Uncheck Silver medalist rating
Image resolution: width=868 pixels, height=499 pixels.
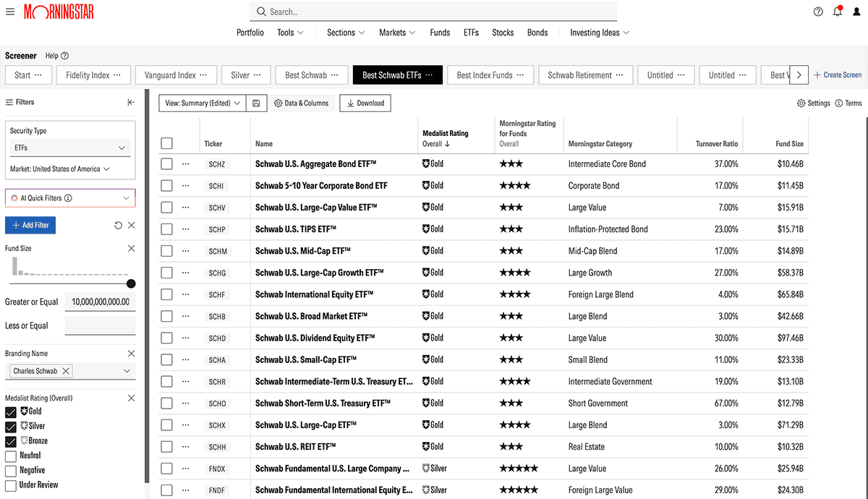pos(11,427)
